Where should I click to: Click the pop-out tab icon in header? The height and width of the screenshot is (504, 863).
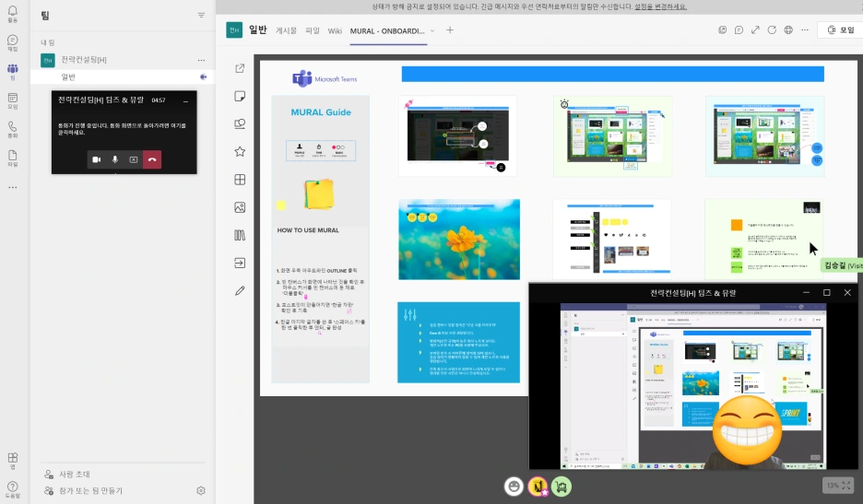pyautogui.click(x=722, y=30)
